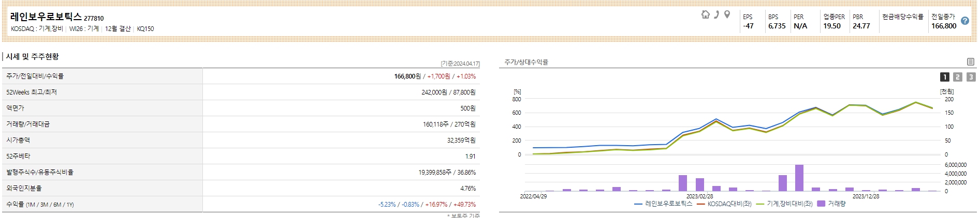The image size is (980, 218).
Task: Click the 52주베타 row label
Action: [18, 156]
